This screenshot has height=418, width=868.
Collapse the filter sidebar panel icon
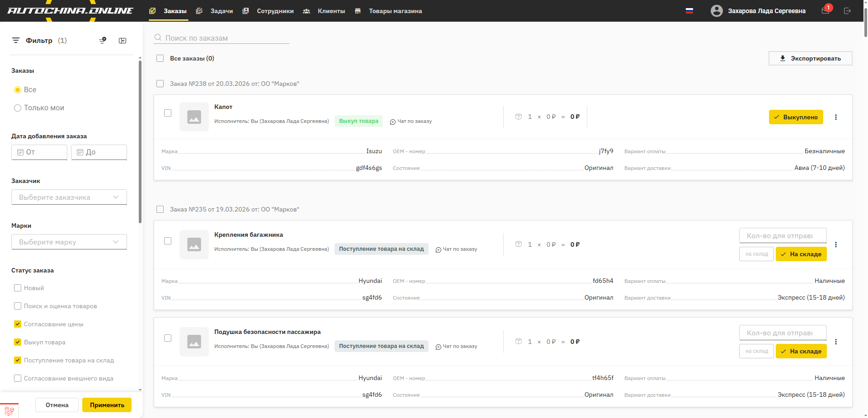(x=123, y=41)
